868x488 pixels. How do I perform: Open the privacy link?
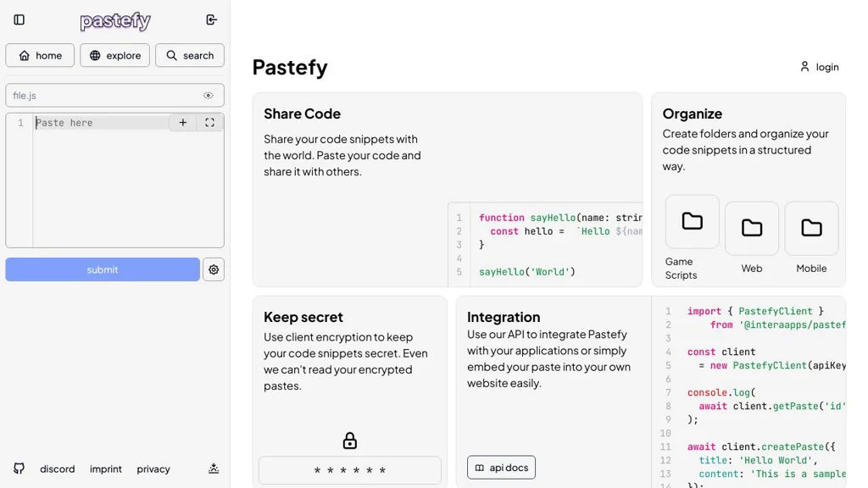(153, 469)
